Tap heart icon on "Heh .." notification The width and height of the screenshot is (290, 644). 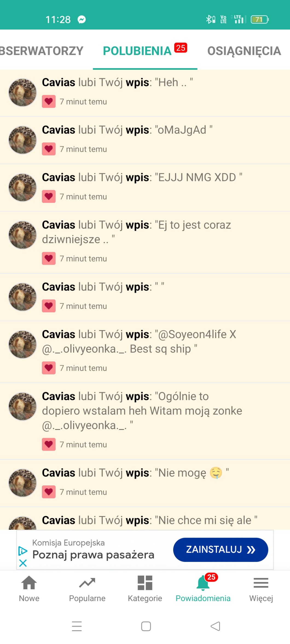49,101
